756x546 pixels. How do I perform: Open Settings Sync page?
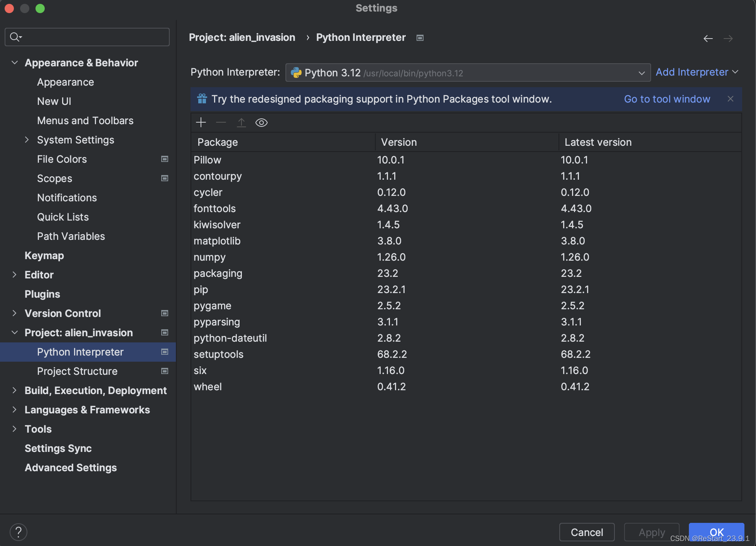[x=58, y=448]
